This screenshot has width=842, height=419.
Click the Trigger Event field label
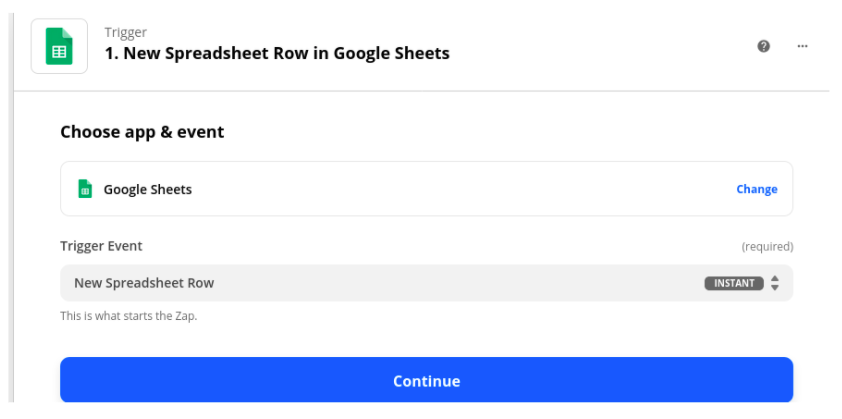101,246
